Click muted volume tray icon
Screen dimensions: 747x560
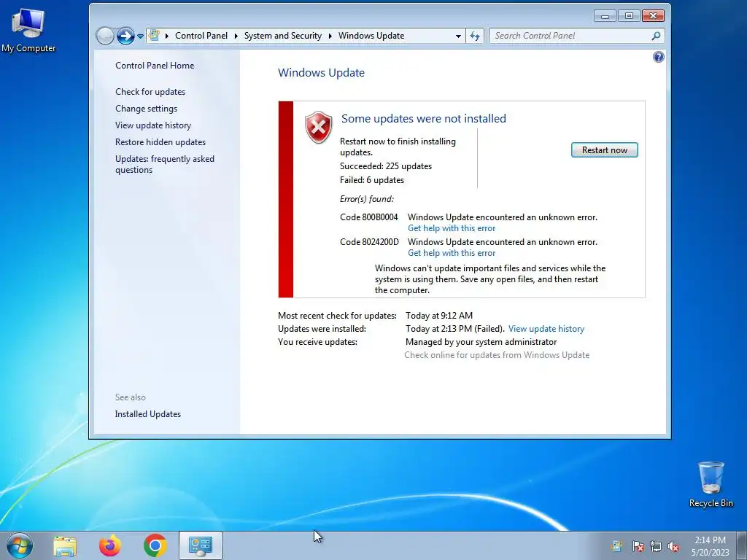(x=673, y=546)
